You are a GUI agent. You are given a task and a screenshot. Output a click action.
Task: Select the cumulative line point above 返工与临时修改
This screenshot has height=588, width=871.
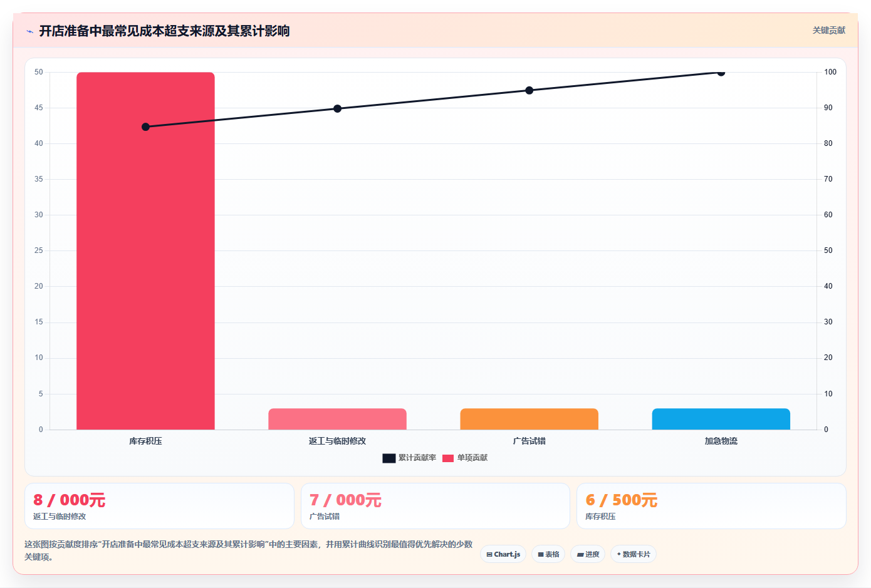coord(337,108)
